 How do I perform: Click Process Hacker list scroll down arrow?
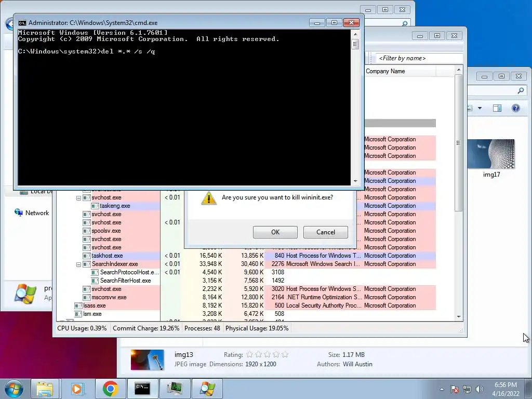click(x=459, y=316)
